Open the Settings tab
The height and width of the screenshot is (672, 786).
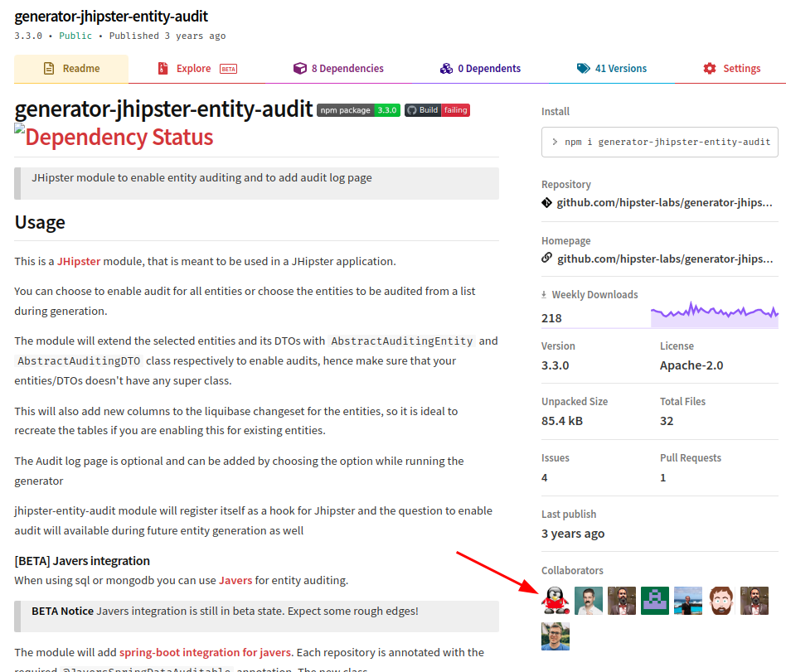pos(732,69)
